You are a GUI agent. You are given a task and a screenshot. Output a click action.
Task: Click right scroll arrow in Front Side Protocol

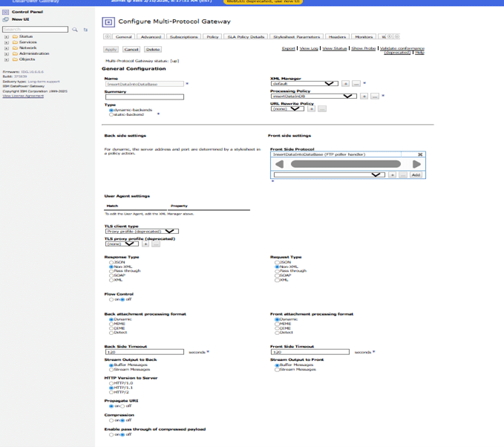(x=416, y=164)
